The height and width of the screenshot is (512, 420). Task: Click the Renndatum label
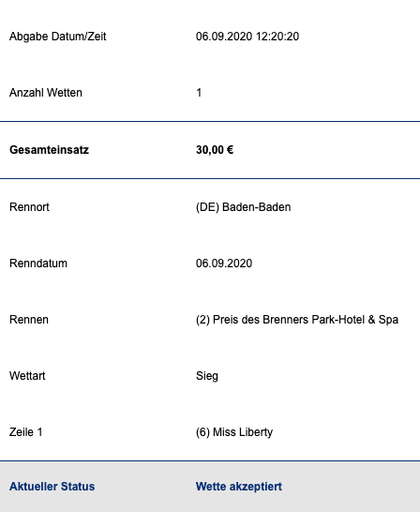pos(38,264)
